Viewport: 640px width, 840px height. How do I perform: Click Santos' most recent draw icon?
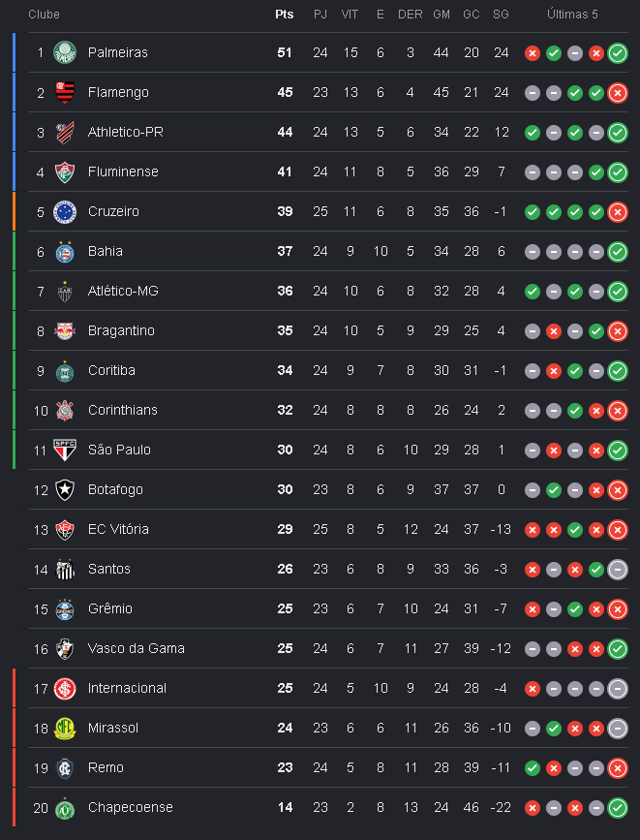point(618,570)
